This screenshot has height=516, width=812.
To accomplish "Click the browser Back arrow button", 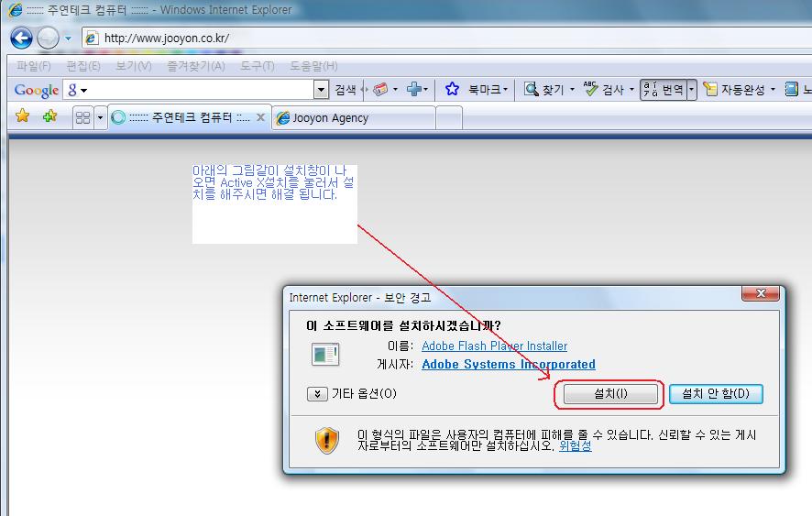I will tap(21, 38).
